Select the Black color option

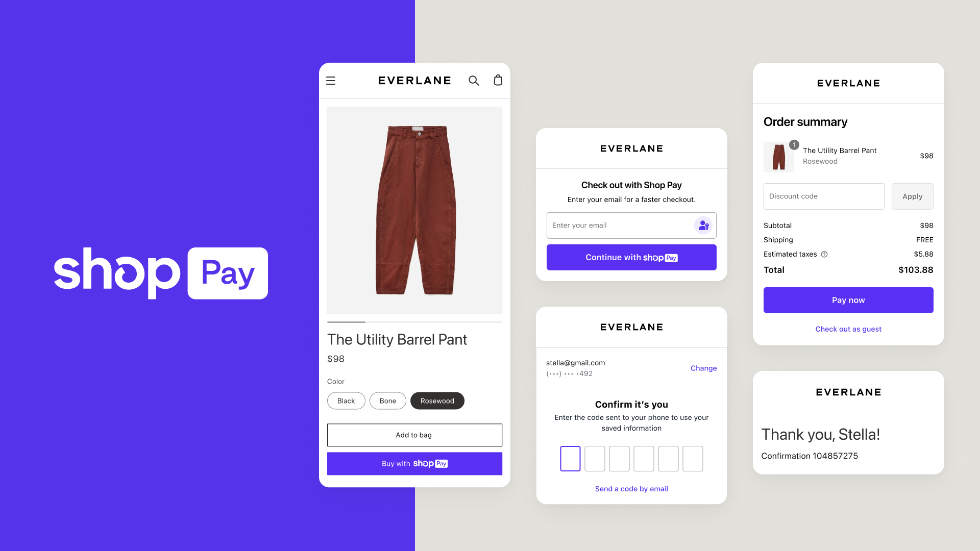point(345,400)
